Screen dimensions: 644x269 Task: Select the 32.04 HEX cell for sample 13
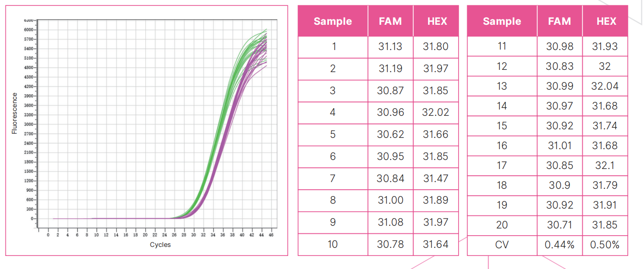pos(606,86)
